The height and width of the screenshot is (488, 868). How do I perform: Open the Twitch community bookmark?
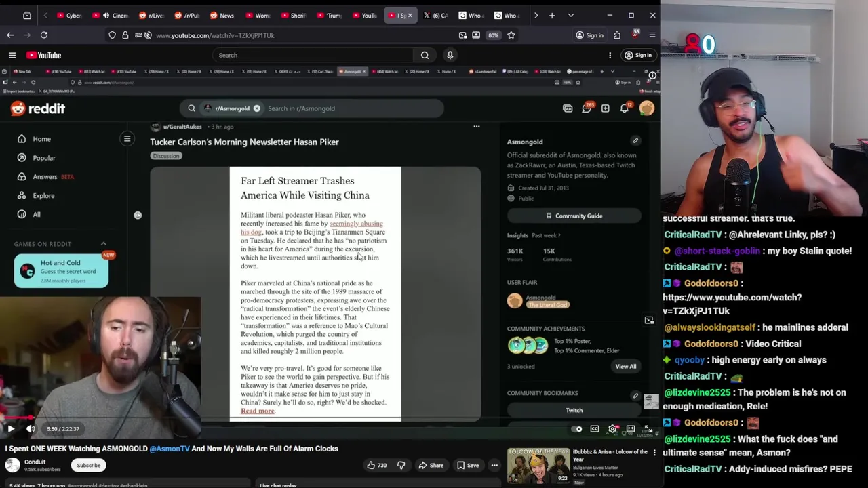pyautogui.click(x=574, y=410)
